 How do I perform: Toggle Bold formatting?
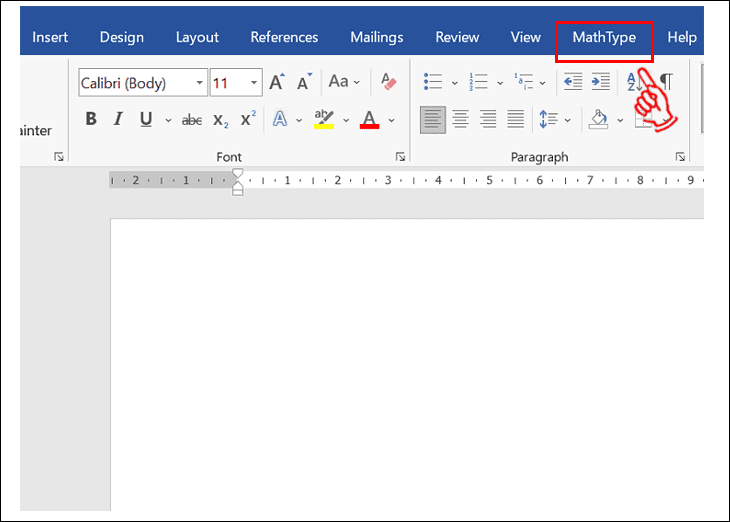pos(91,119)
